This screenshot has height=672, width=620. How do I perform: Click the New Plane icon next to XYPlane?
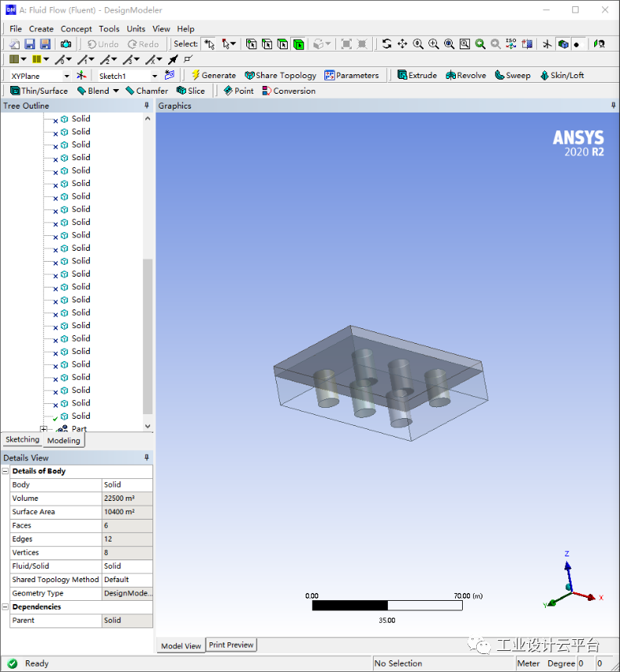81,76
